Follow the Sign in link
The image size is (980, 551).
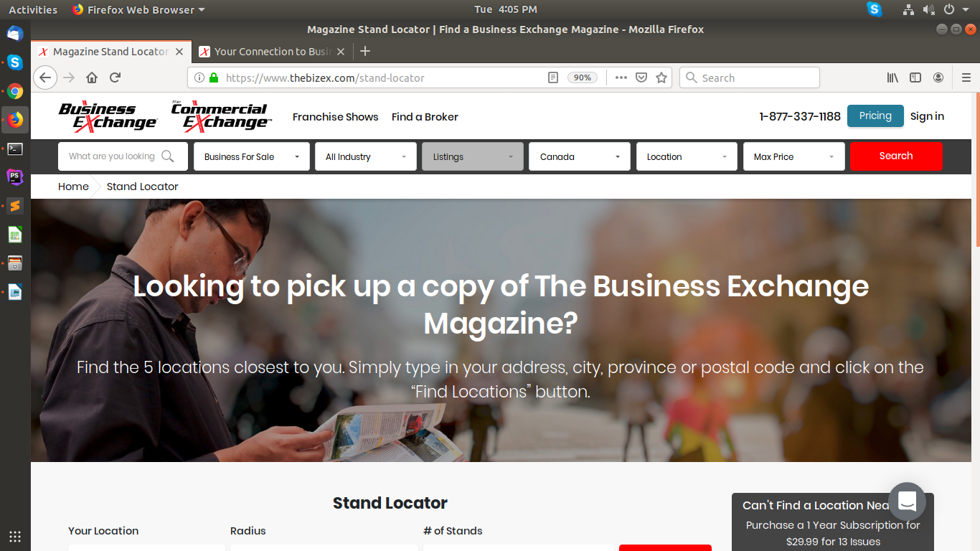[927, 116]
